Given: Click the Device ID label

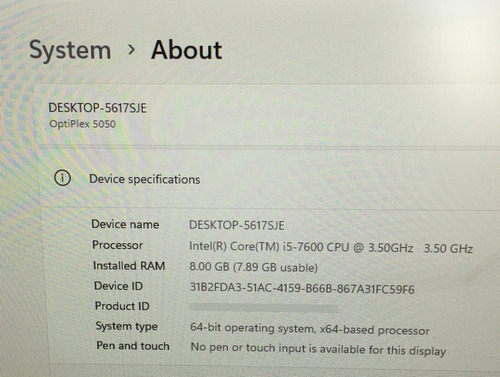Looking at the screenshot, I should [x=118, y=286].
